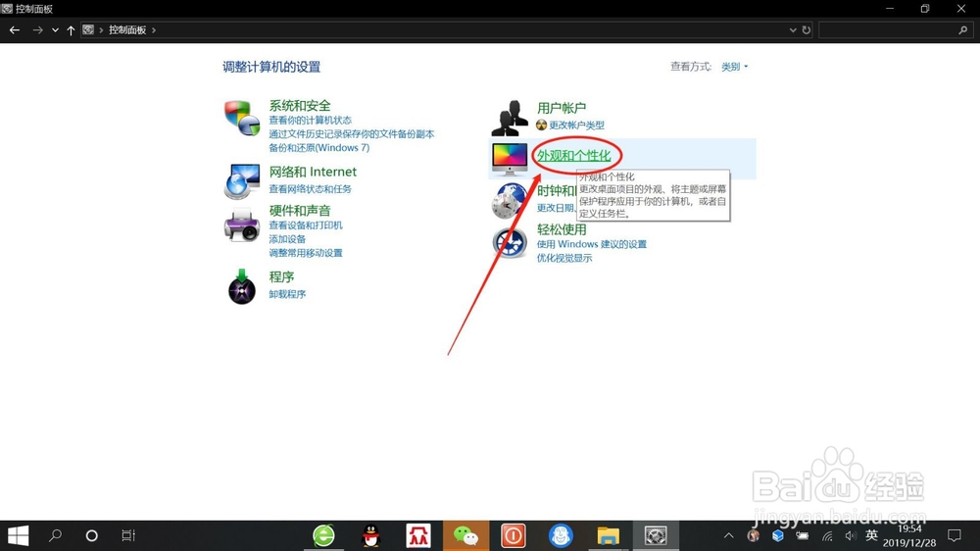The width and height of the screenshot is (980, 551).
Task: Go up one level in navigation
Action: coord(71,30)
